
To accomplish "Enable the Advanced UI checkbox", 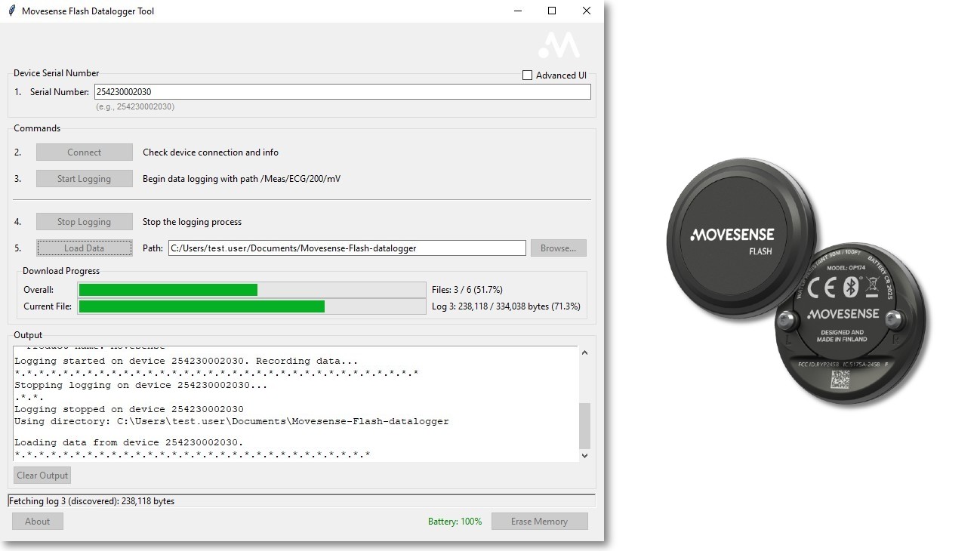I will tap(528, 75).
